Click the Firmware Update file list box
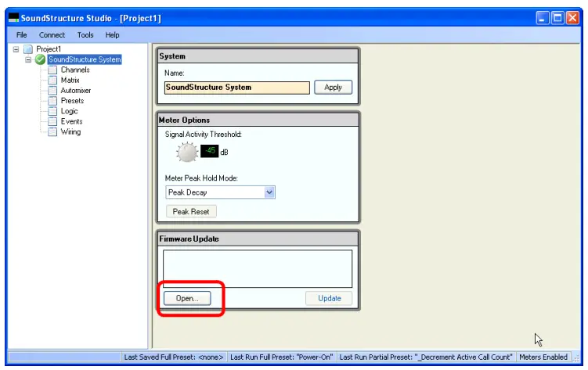The image size is (588, 370). [x=258, y=269]
